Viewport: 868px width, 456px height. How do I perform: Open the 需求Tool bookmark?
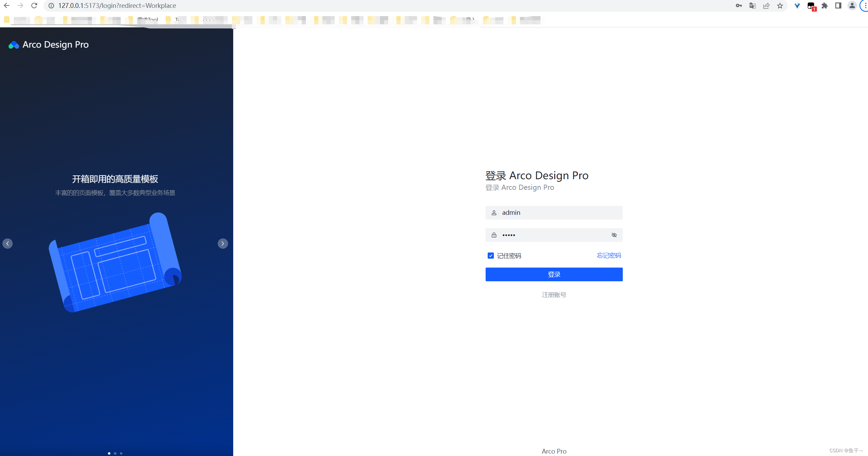(x=147, y=20)
